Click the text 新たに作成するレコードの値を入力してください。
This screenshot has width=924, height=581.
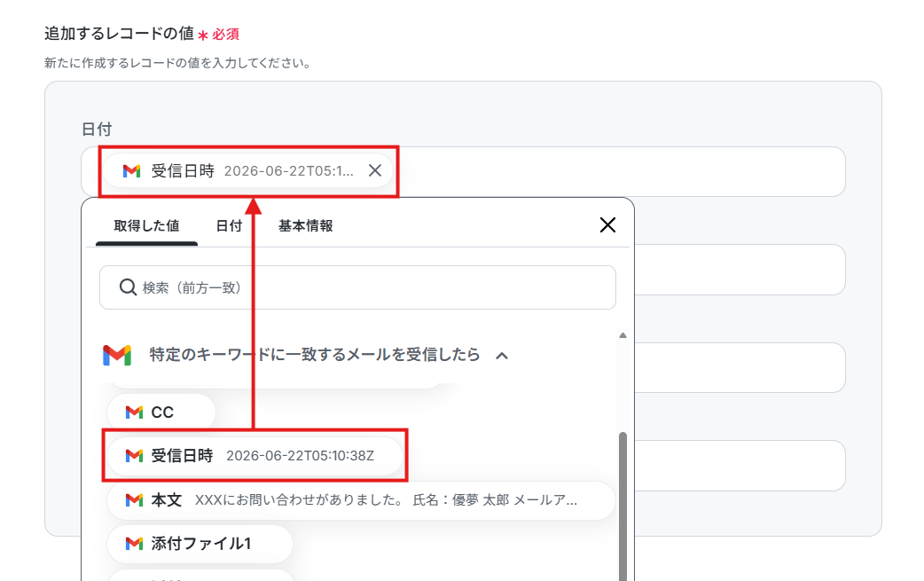[178, 63]
